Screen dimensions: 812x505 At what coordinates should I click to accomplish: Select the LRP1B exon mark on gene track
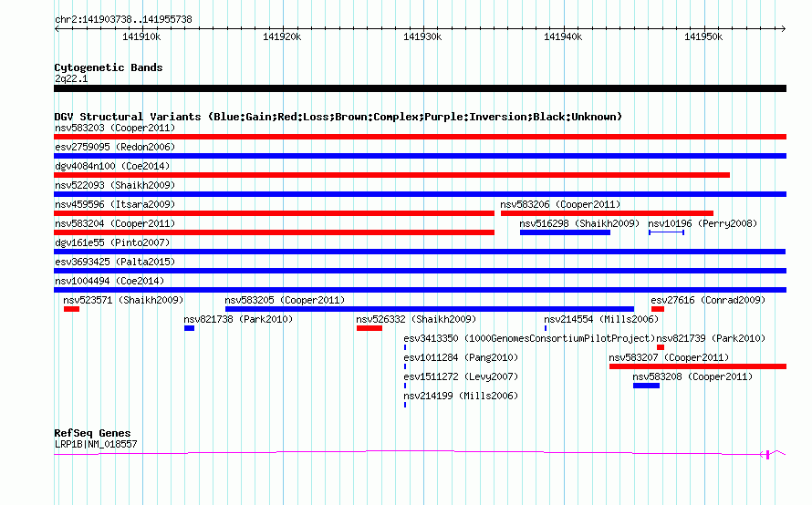[767, 454]
